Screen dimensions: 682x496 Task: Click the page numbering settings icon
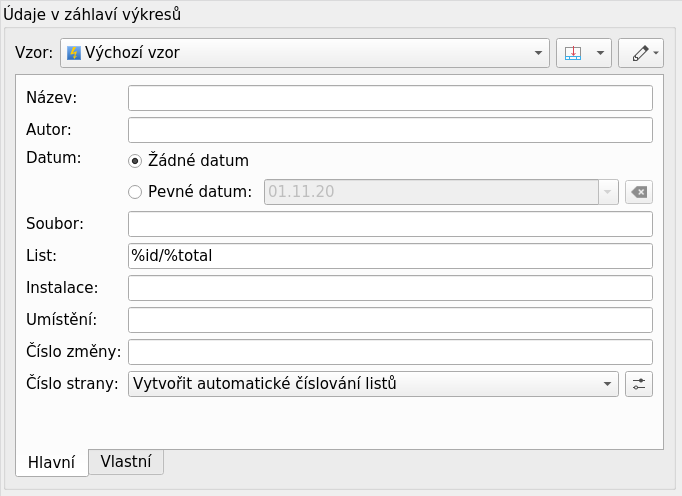(639, 384)
